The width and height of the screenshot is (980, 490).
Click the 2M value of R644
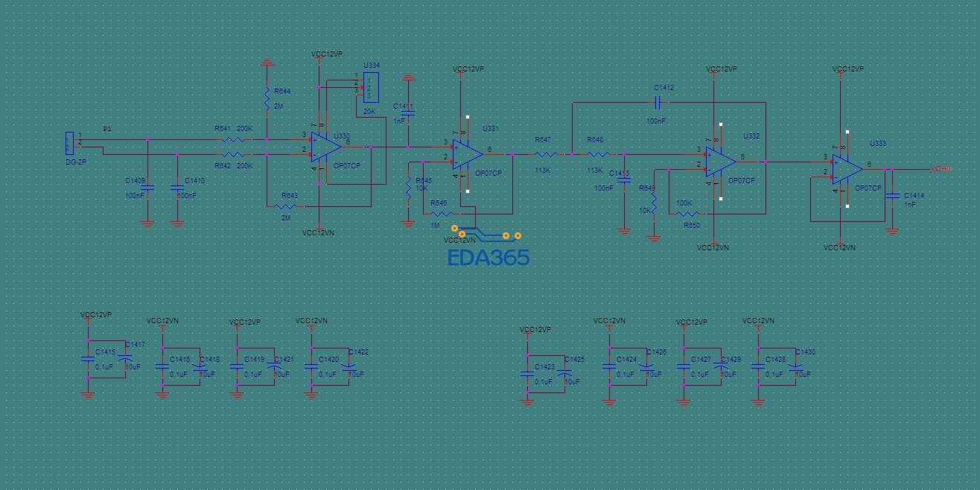[279, 106]
